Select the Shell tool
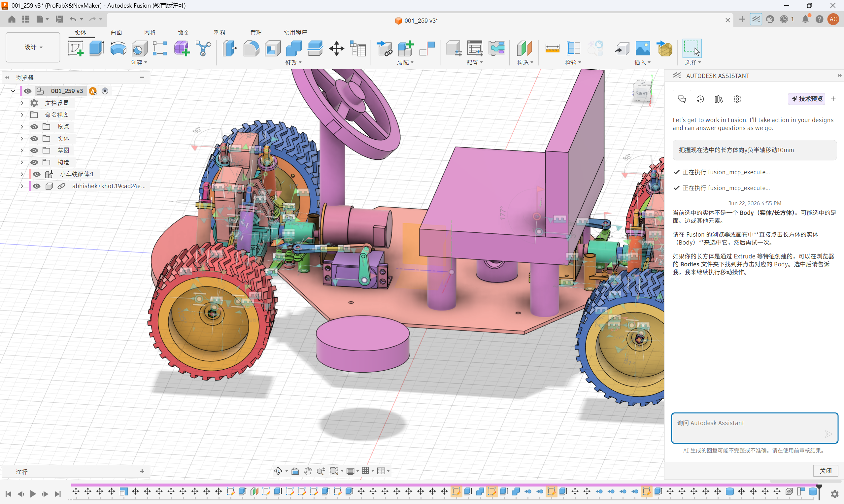Screen dimensions: 844x504 272,48
